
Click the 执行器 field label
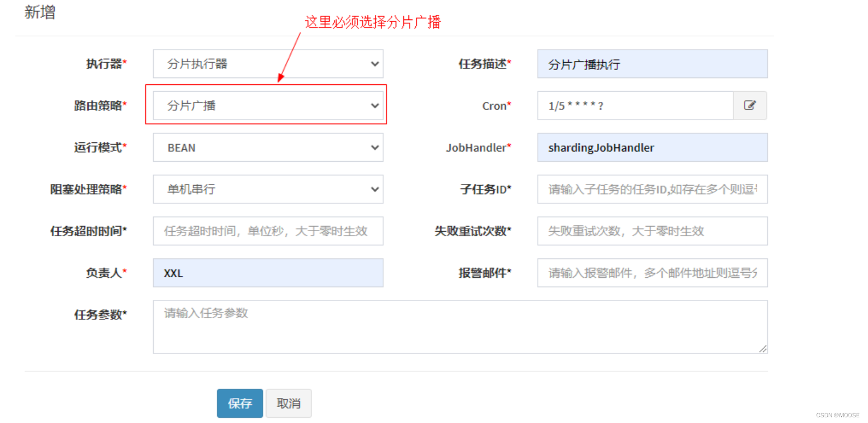point(106,64)
